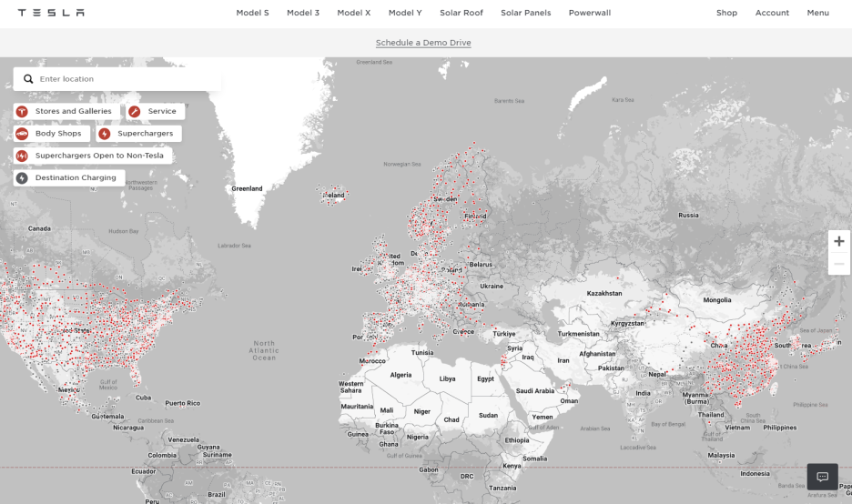Click the Sudan label on map
This screenshot has height=504, width=852.
(488, 415)
